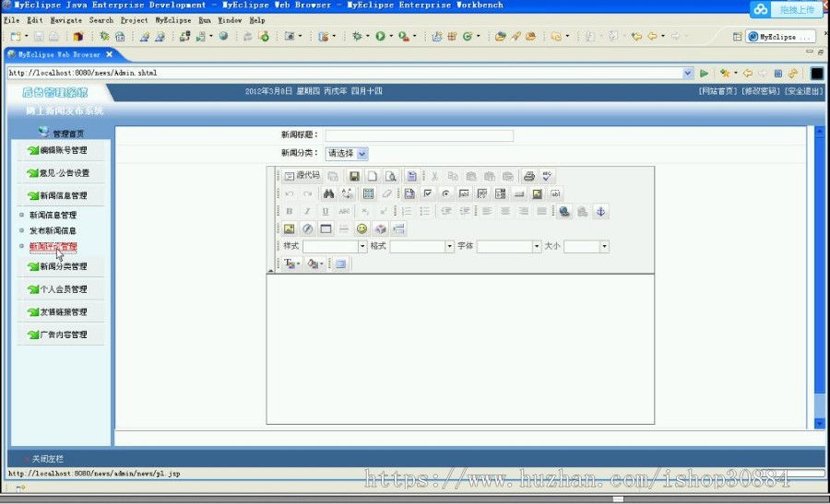Run the ABC spell check icon
Image resolution: width=830 pixels, height=504 pixels.
point(547,176)
